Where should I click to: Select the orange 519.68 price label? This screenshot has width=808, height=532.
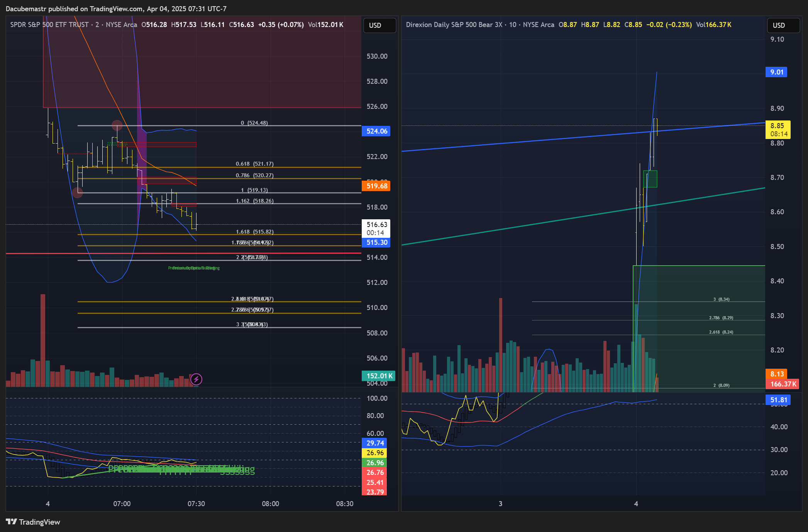tap(376, 186)
